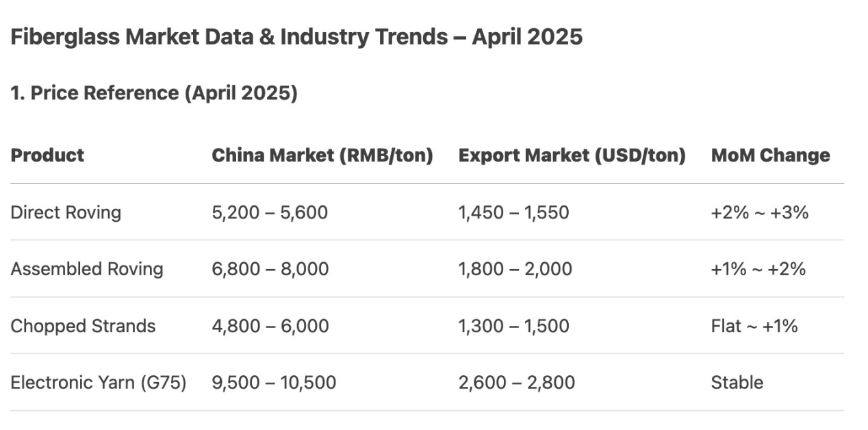Screen dimensions: 868x430
Task: Select the 1,800 – 2,000 export price cell
Action: click(515, 268)
